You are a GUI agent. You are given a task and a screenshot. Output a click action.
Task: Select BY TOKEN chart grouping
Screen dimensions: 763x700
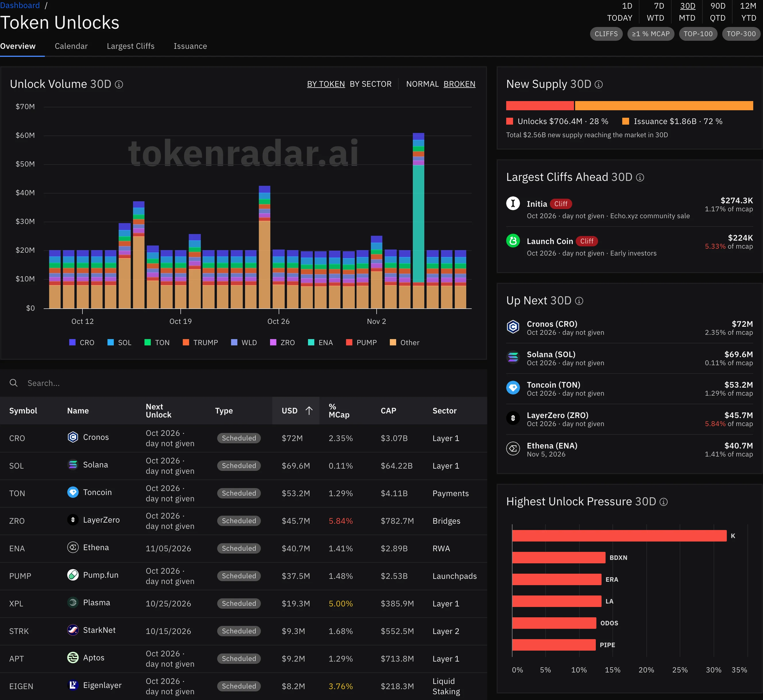[326, 84]
